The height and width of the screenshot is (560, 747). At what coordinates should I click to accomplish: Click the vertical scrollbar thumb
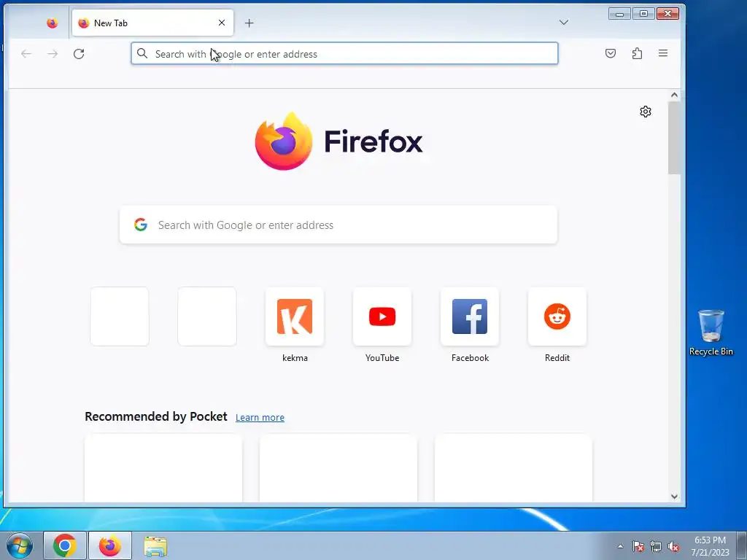click(x=674, y=138)
